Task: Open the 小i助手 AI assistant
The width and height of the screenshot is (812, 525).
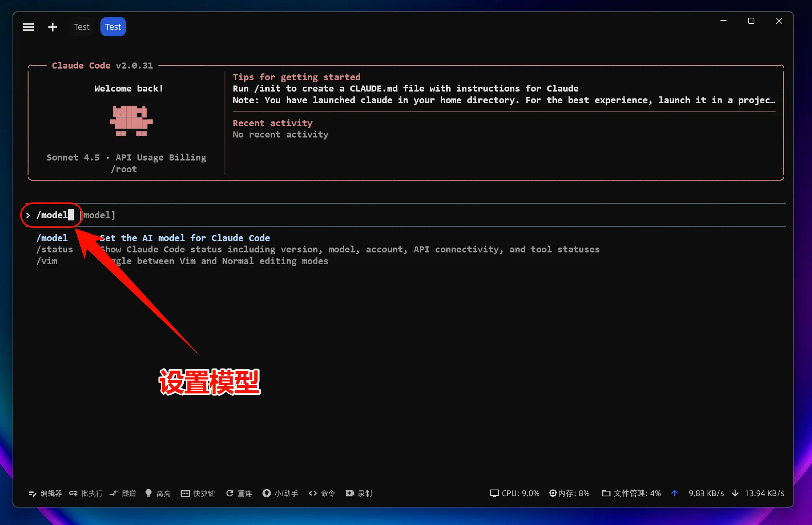Action: [x=280, y=493]
